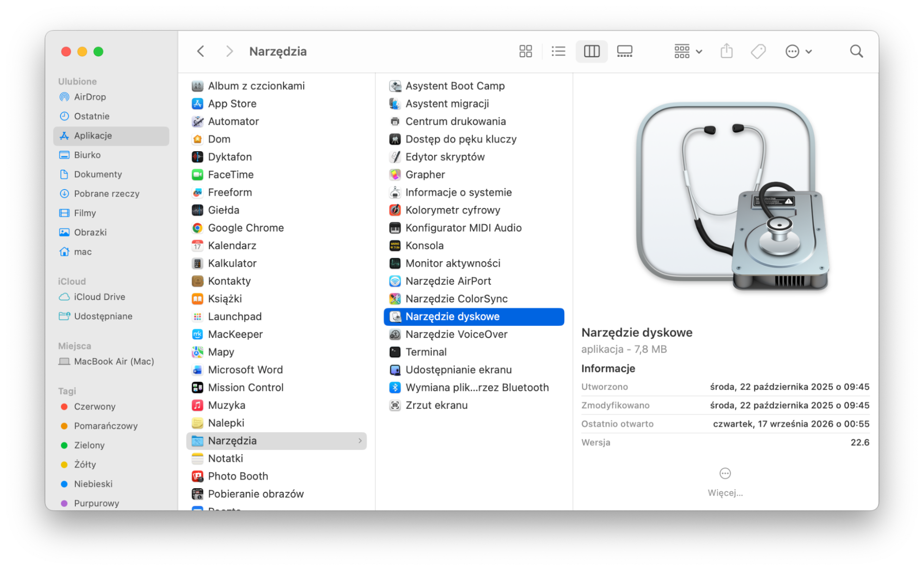
Task: Select Photo Booth app
Action: pos(276,476)
